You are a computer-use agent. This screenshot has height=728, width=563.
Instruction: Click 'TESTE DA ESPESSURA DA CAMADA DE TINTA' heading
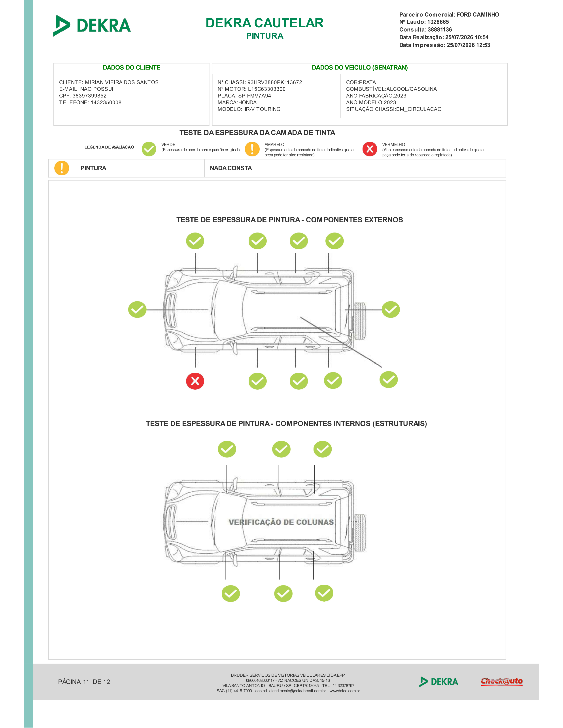click(257, 133)
